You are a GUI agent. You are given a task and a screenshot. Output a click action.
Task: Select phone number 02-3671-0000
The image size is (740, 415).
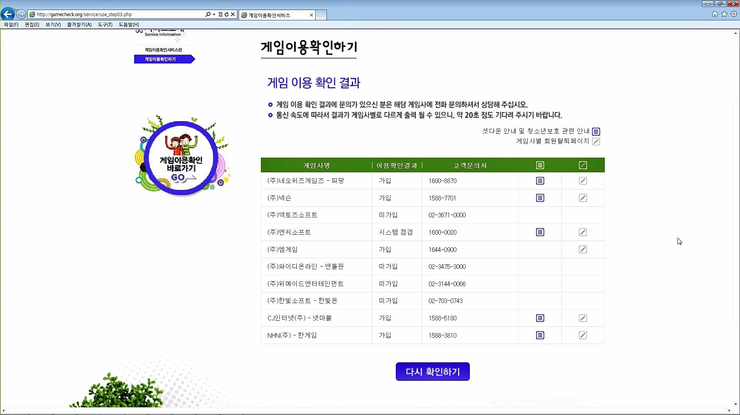pyautogui.click(x=447, y=215)
